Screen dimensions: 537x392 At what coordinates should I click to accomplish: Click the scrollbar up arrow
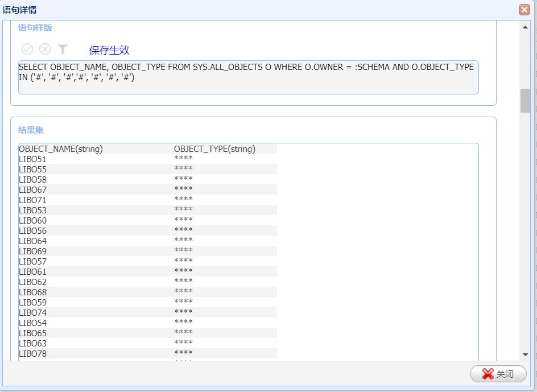[x=525, y=27]
